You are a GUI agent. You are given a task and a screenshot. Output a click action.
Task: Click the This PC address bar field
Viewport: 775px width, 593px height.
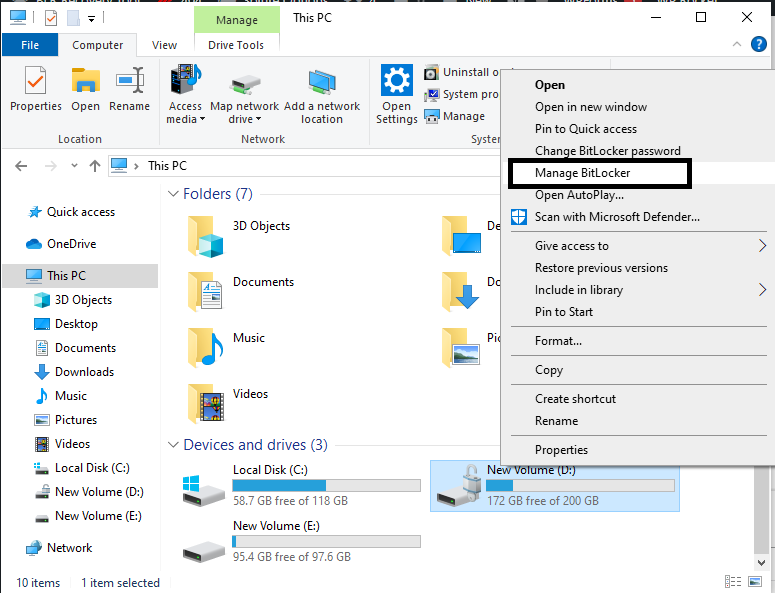(x=304, y=166)
